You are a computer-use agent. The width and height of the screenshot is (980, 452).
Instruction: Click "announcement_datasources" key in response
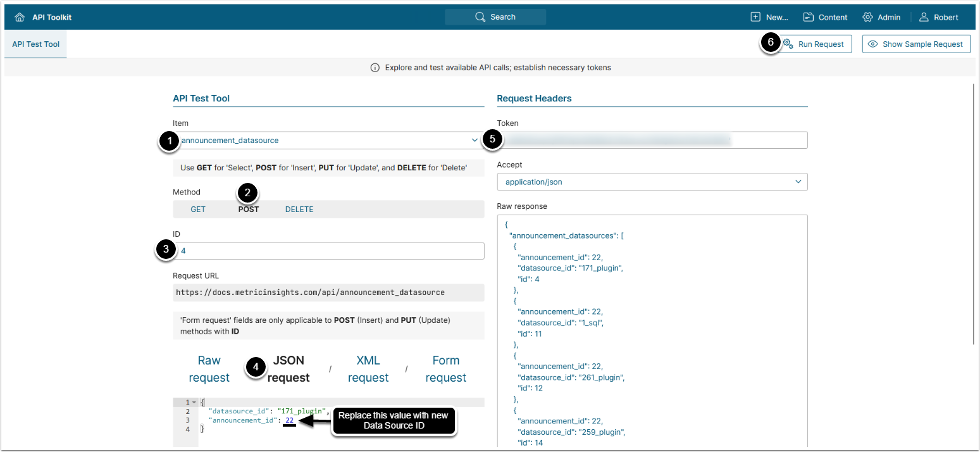coord(563,235)
